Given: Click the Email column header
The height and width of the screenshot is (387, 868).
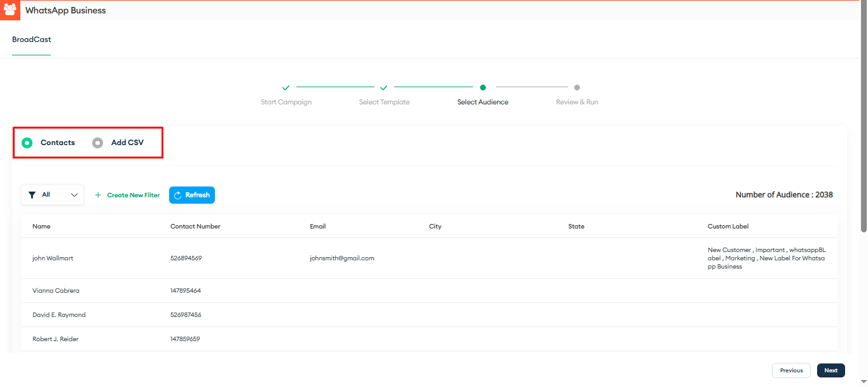Looking at the screenshot, I should 318,227.
